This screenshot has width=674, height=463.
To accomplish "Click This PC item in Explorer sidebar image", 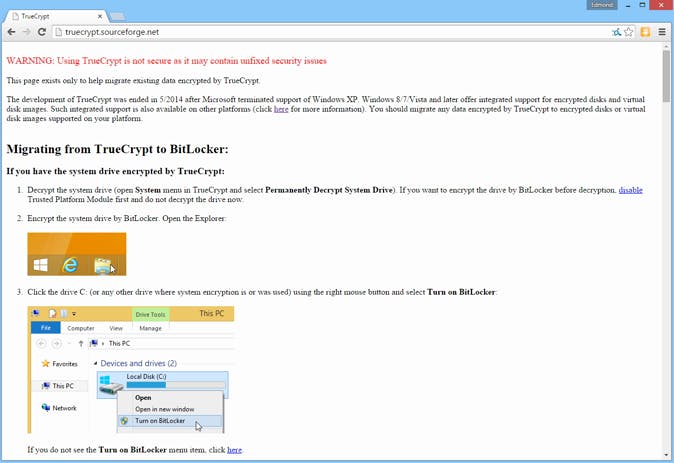I will tap(58, 386).
